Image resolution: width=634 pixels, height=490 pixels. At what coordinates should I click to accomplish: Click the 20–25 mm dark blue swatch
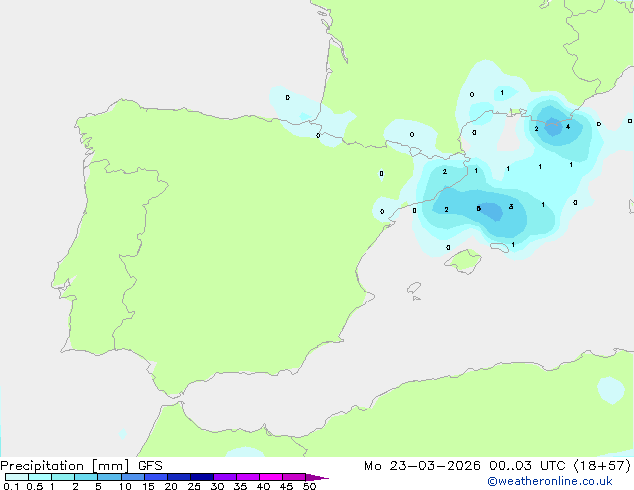tap(179, 477)
